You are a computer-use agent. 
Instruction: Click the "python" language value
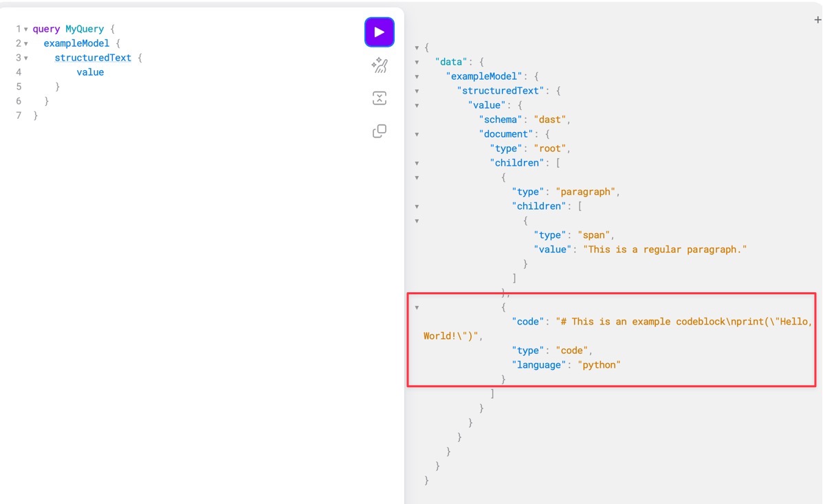(599, 365)
